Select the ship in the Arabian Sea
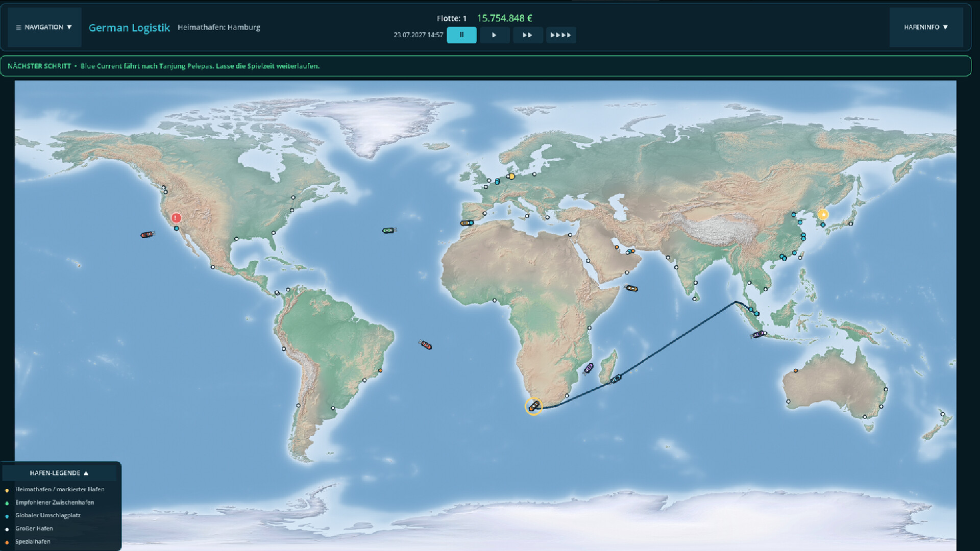The image size is (980, 551). pyautogui.click(x=631, y=288)
